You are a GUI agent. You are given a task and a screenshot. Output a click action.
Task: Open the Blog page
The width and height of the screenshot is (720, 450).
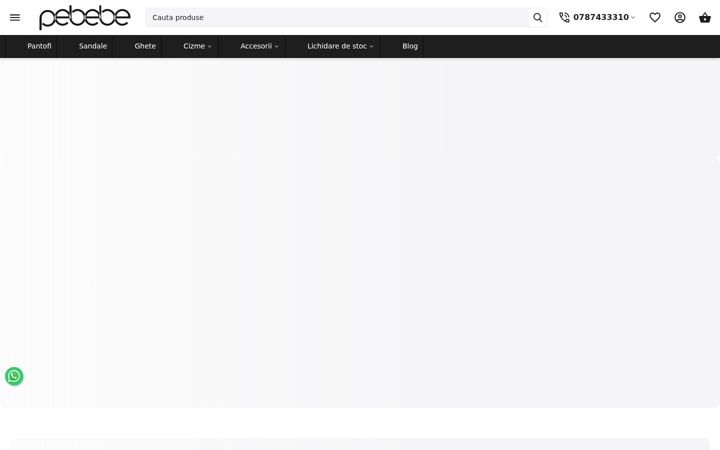click(x=410, y=46)
